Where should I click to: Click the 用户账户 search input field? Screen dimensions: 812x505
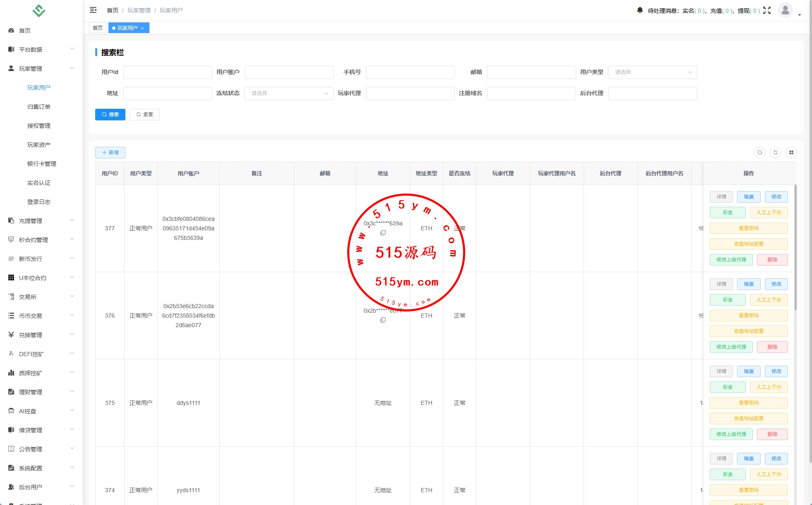coord(288,72)
